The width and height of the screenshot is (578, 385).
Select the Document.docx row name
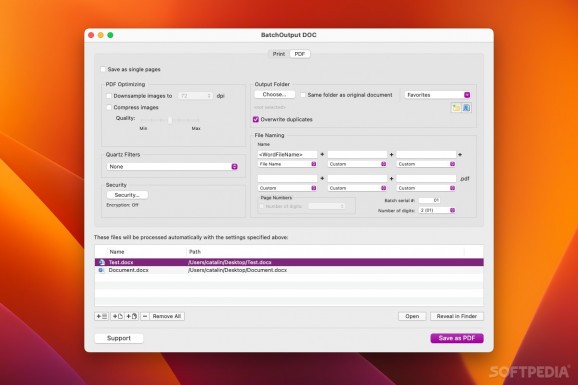pos(128,270)
